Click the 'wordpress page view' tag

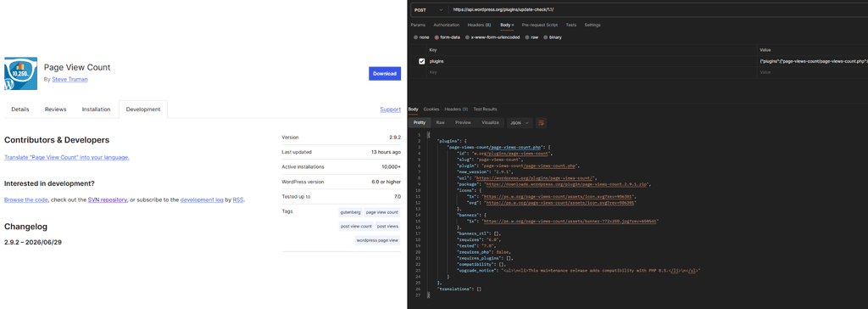(377, 240)
